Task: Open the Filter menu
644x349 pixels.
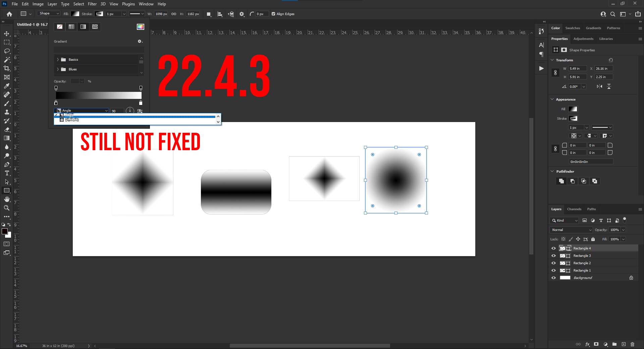Action: point(92,4)
